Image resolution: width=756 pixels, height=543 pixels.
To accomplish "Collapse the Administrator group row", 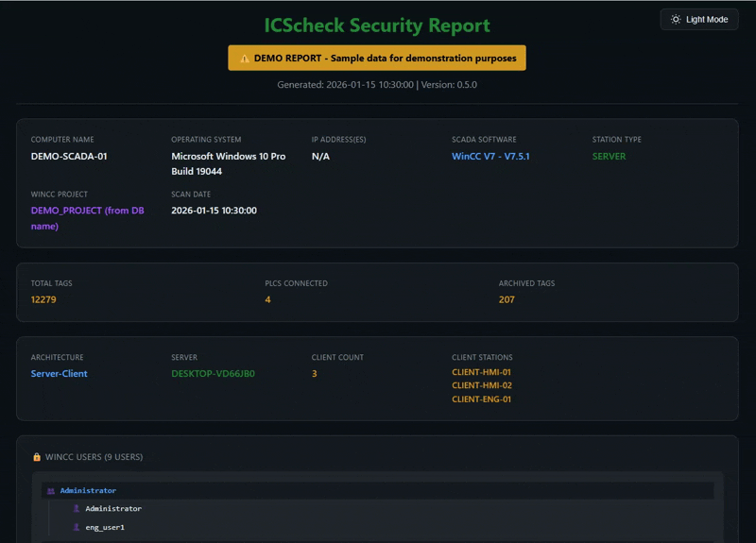I will [377, 490].
